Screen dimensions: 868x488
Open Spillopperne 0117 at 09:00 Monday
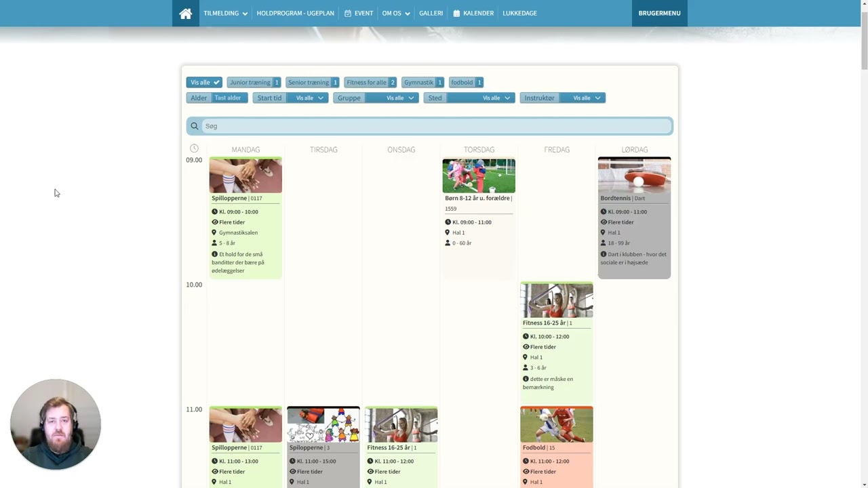coord(245,218)
